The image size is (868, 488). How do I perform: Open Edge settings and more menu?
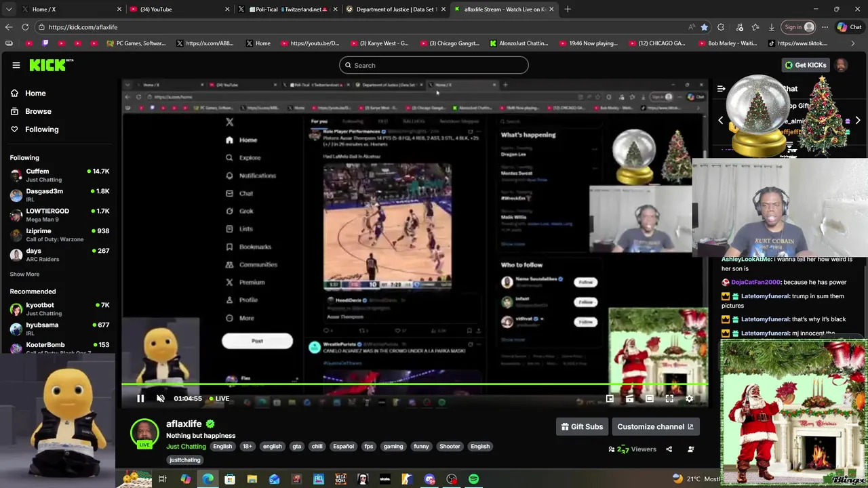click(x=825, y=27)
